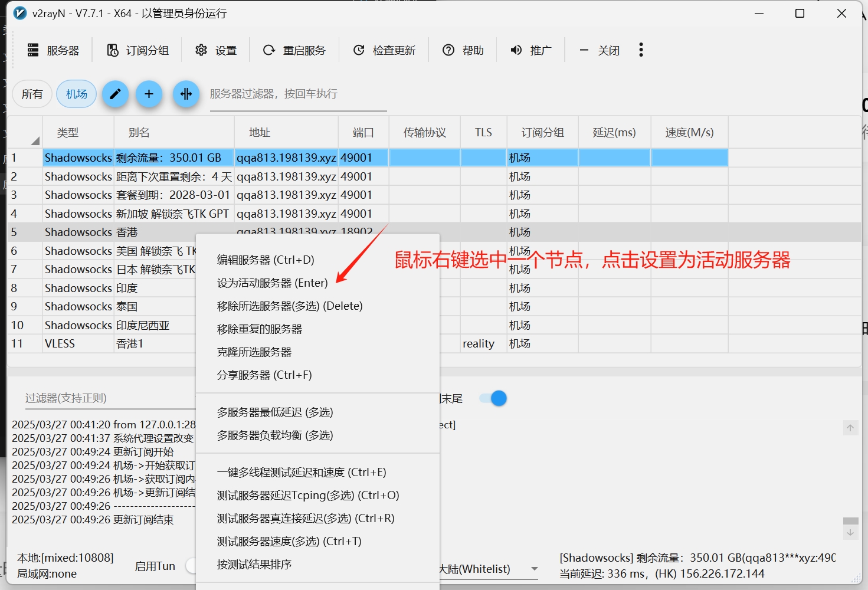The height and width of the screenshot is (590, 868).
Task: Click 订阅分组 column header
Action: click(542, 133)
